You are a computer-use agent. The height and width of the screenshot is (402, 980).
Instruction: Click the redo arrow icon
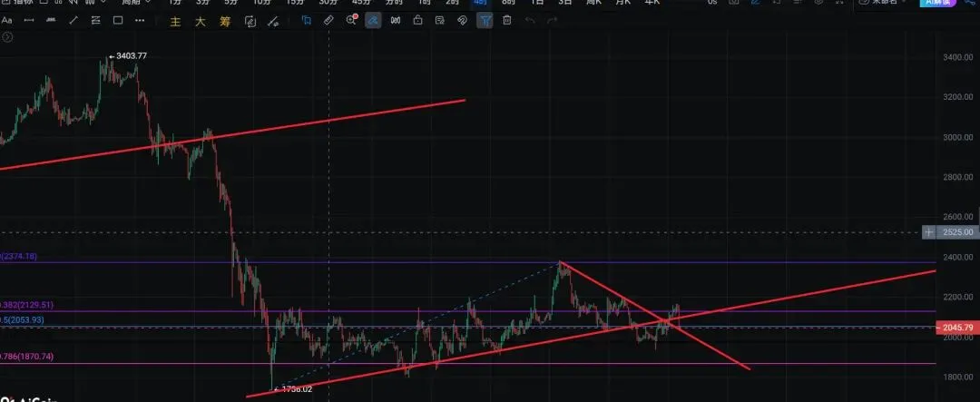tap(552, 21)
